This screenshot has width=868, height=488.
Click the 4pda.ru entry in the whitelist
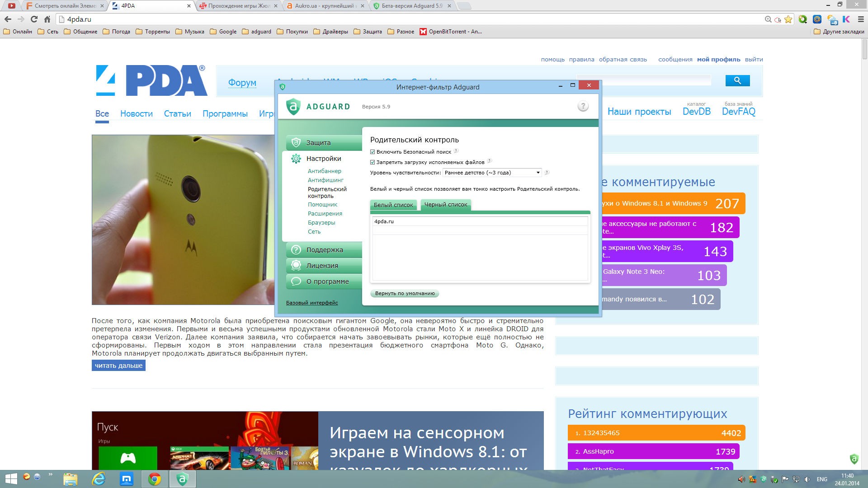(480, 221)
